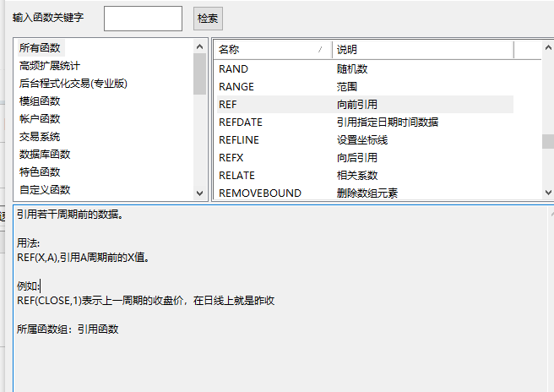
Task: Click 相关系数 description cell
Action: [357, 175]
